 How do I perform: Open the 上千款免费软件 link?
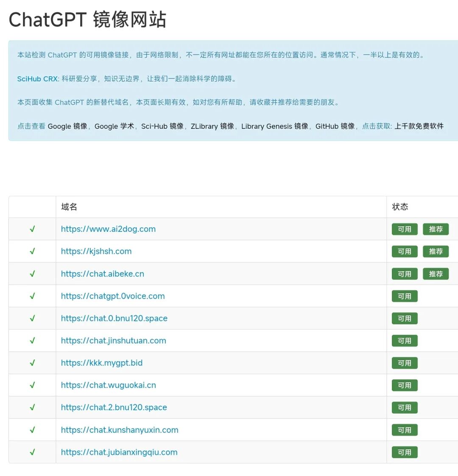(x=419, y=126)
